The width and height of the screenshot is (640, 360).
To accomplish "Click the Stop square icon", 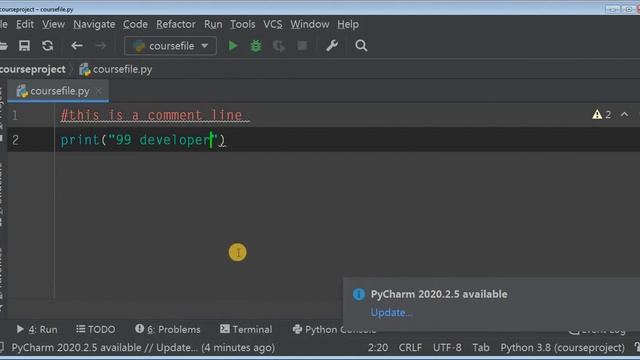I will [x=302, y=46].
